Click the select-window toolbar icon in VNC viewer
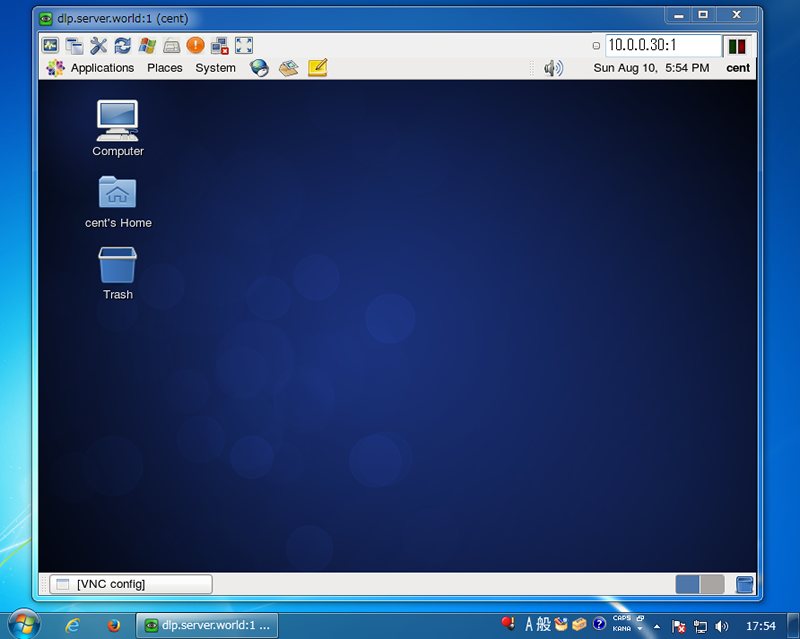Screen dimensions: 800x639 (74, 45)
